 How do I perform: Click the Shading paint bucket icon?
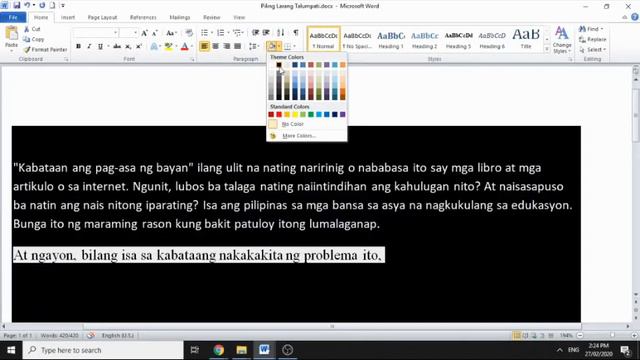tap(271, 46)
